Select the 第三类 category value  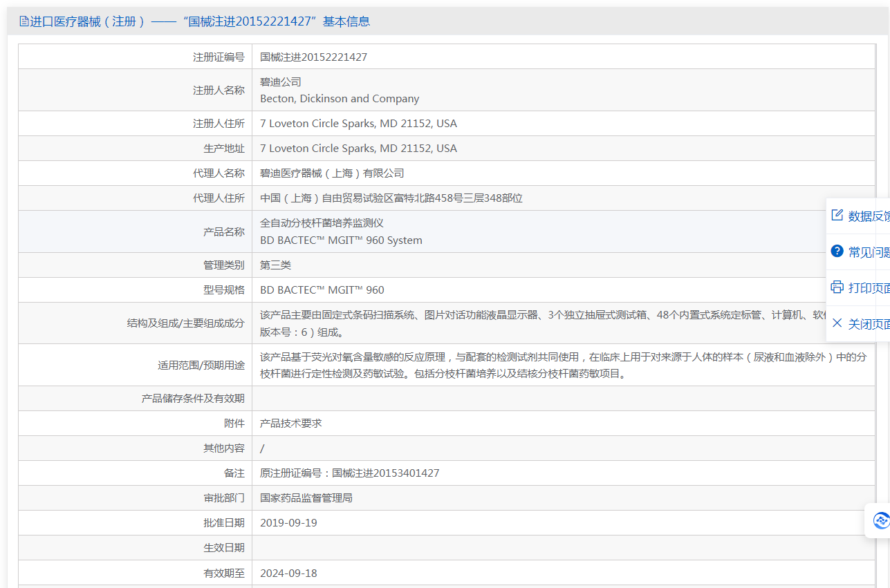coord(275,265)
